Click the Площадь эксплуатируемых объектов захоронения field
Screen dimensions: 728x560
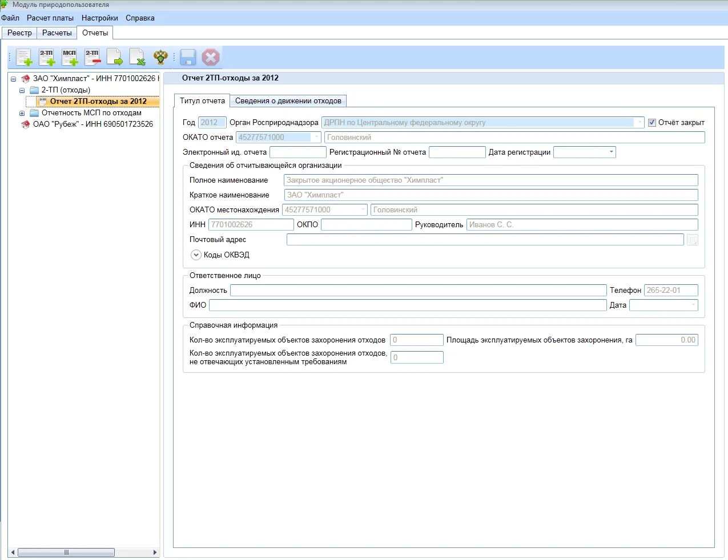pos(667,340)
